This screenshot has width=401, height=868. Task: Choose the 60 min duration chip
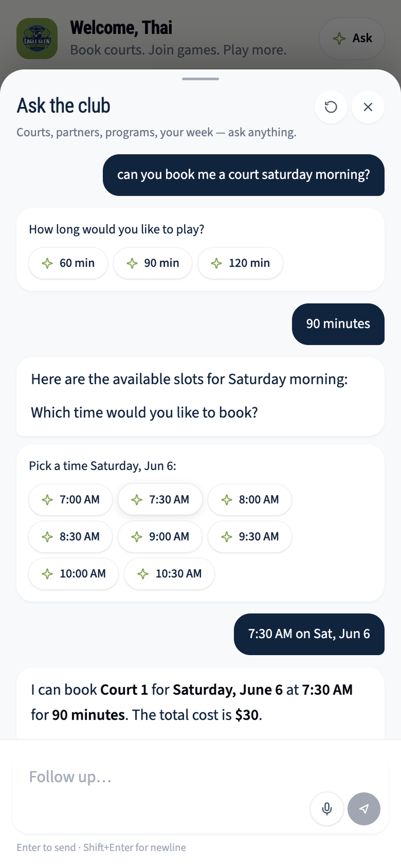coord(68,263)
